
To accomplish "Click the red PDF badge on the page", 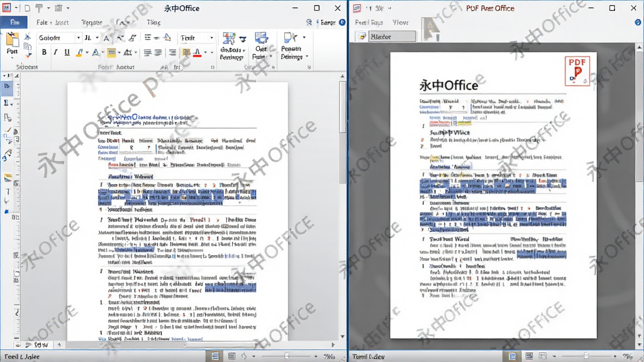I will click(x=577, y=71).
